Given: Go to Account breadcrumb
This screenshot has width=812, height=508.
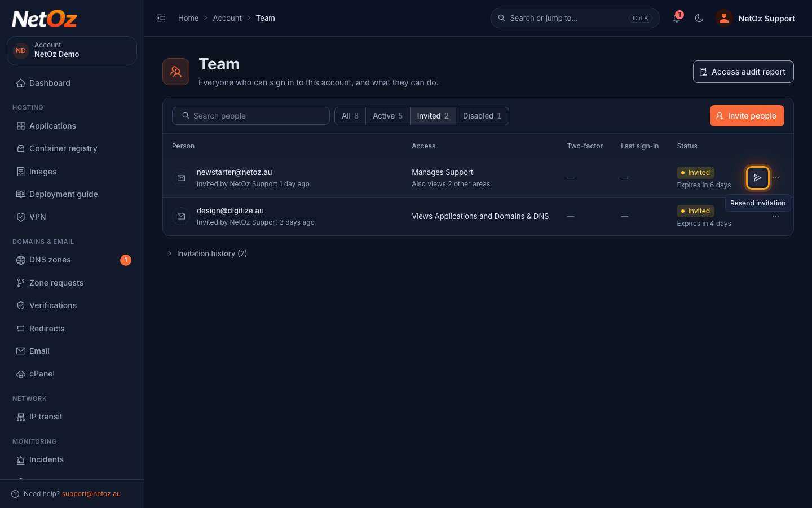Looking at the screenshot, I should click(x=227, y=18).
